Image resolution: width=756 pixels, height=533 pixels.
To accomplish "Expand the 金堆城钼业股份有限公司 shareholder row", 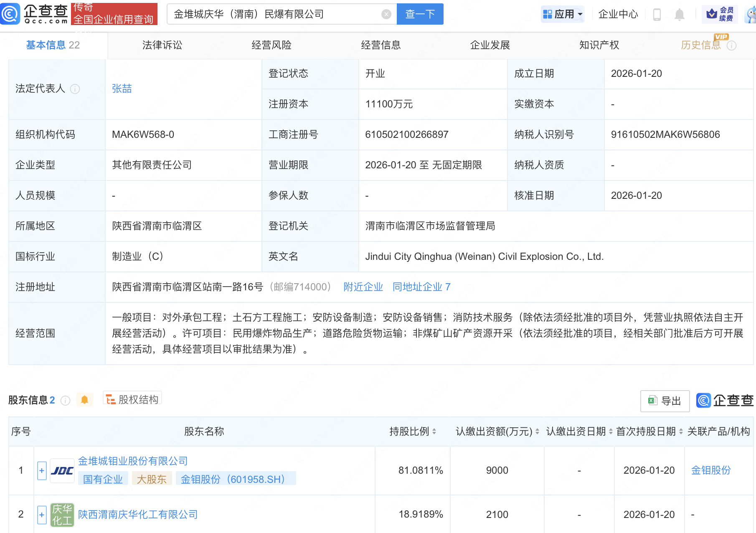I will [x=41, y=470].
